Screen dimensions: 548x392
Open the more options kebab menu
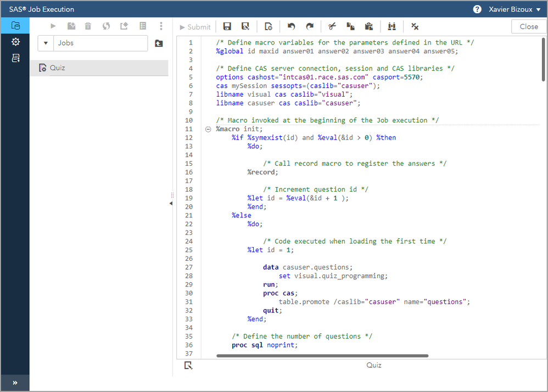161,26
